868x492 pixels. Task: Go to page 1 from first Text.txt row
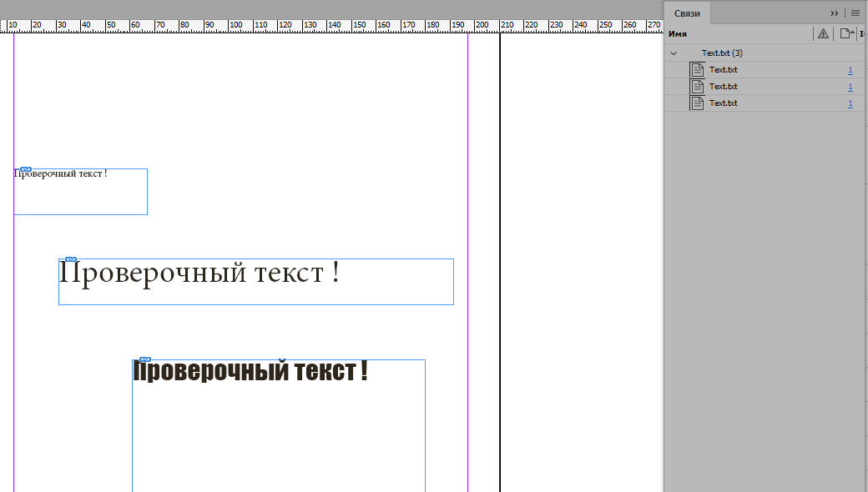click(x=850, y=70)
